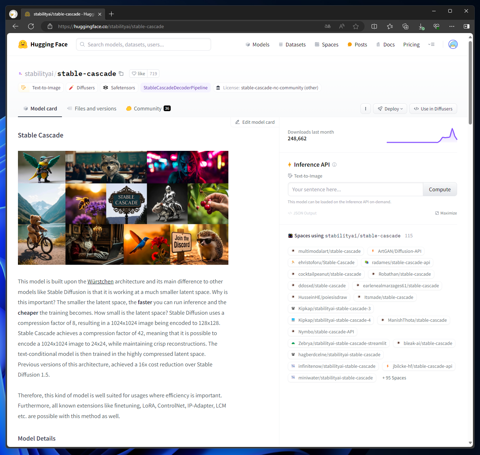Open the ArtGAN/Diffusion-API space
Image resolution: width=480 pixels, height=455 pixels.
coord(396,251)
